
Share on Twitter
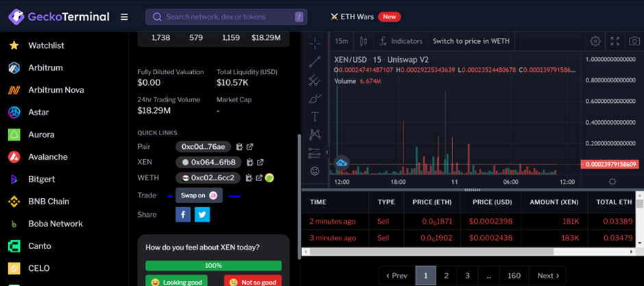point(203,215)
